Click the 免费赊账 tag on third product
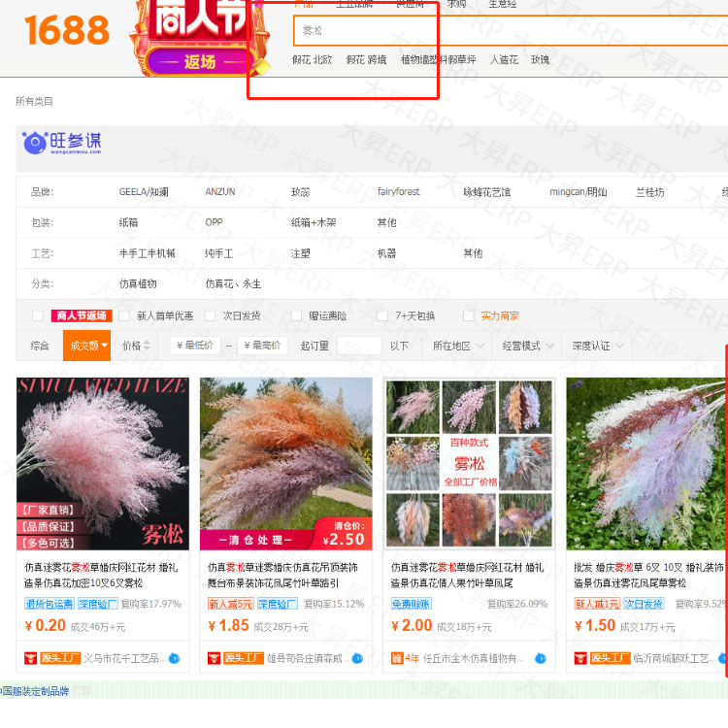Viewport: 728px width, 728px height. tap(411, 604)
